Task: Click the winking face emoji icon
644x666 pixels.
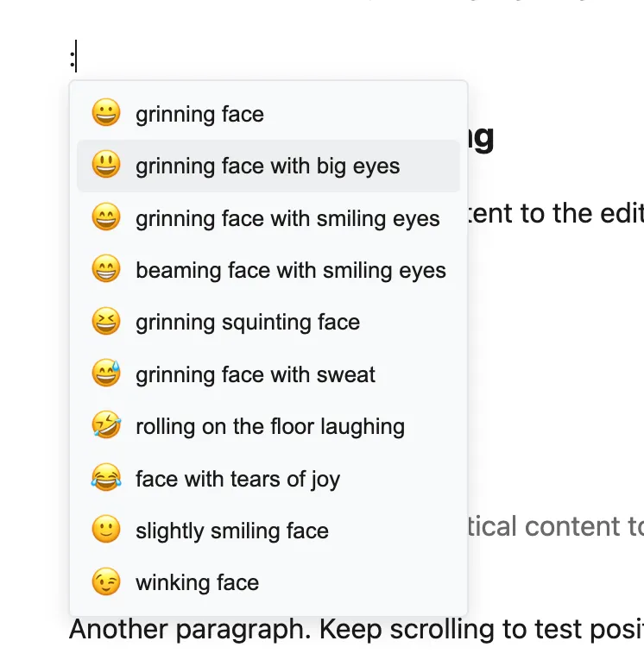Action: coord(106,581)
